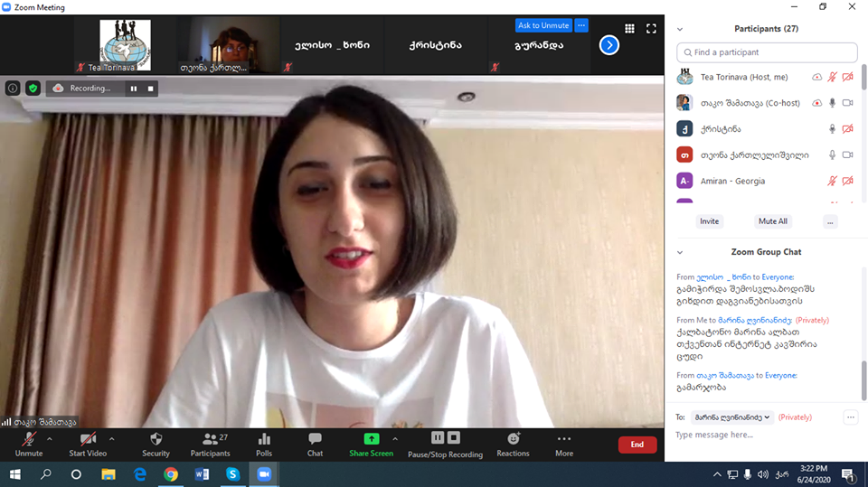Image resolution: width=868 pixels, height=487 pixels.
Task: Open the More options menu
Action: tap(564, 445)
